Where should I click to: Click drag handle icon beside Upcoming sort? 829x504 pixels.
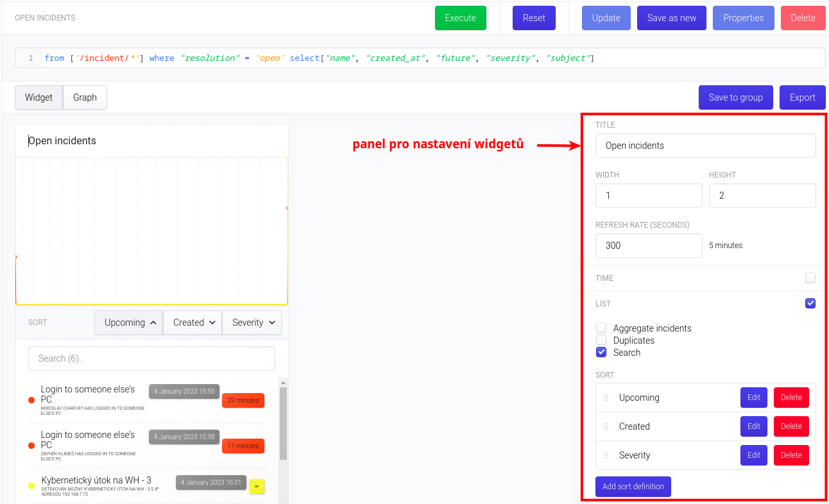click(x=606, y=398)
